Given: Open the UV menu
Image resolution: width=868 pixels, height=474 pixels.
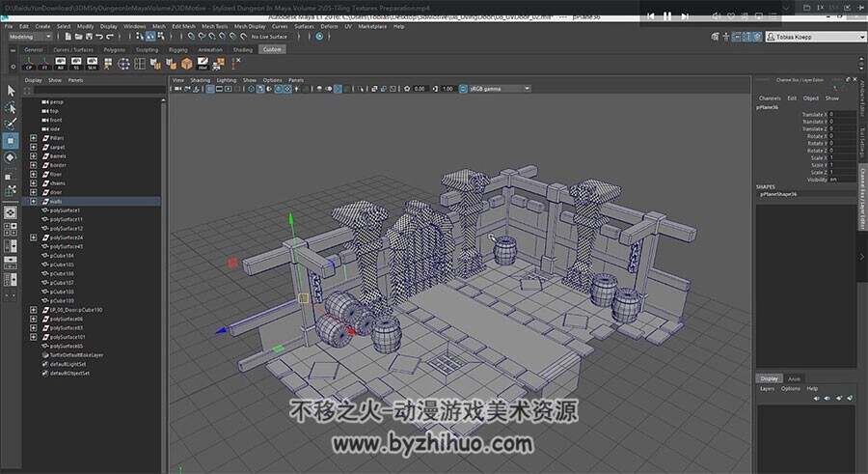Looking at the screenshot, I should pos(348,26).
